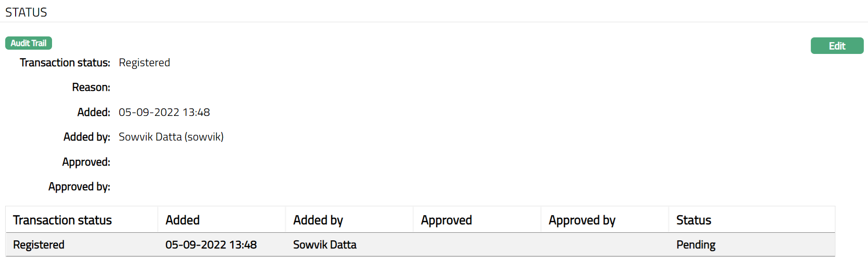Select the Transaction status table column header
868x264 pixels.
(x=62, y=220)
